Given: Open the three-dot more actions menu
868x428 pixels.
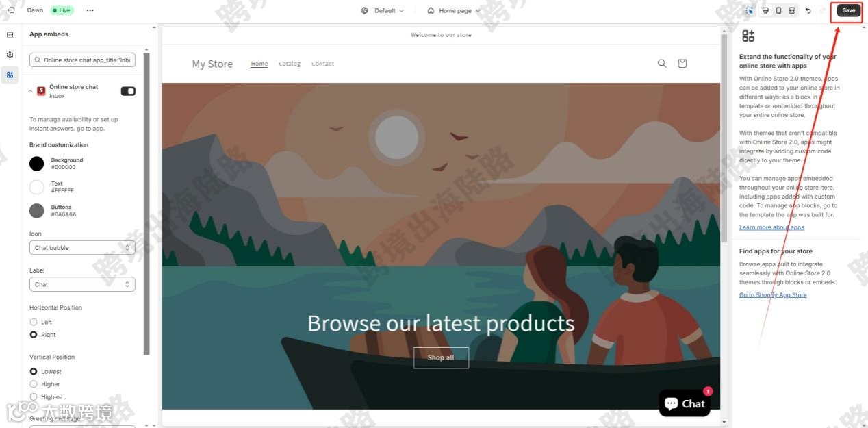Looking at the screenshot, I should [x=90, y=10].
